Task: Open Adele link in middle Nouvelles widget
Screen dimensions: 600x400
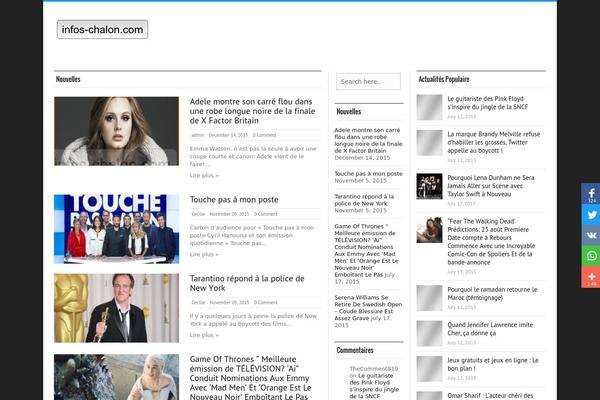Action: coord(368,140)
